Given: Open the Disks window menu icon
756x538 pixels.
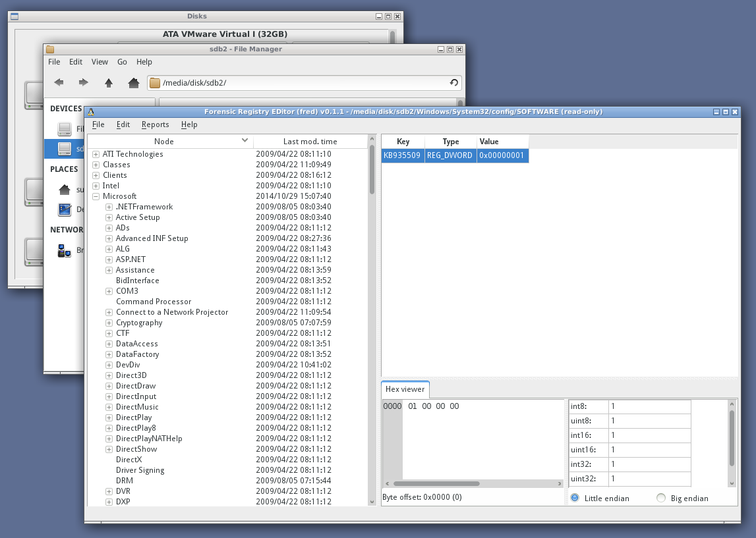Looking at the screenshot, I should point(15,16).
